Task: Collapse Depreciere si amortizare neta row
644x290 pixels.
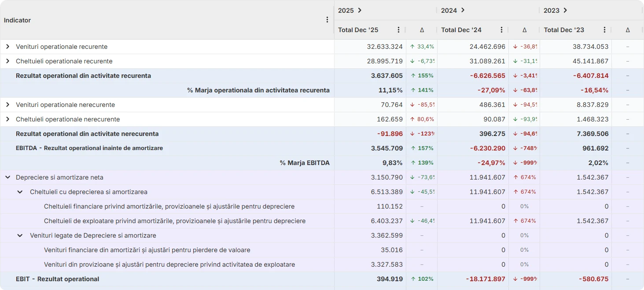Action: coord(7,177)
